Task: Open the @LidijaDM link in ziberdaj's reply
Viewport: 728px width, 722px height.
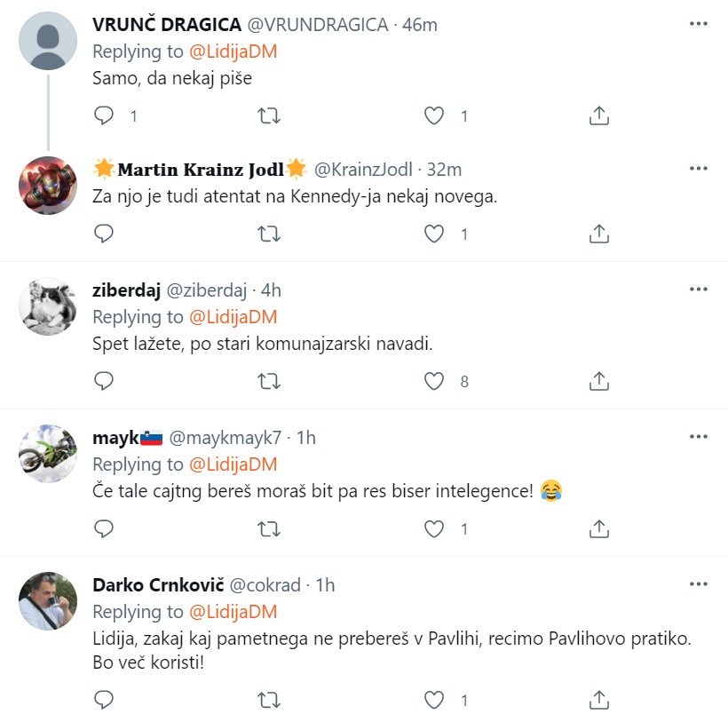Action: tap(233, 317)
